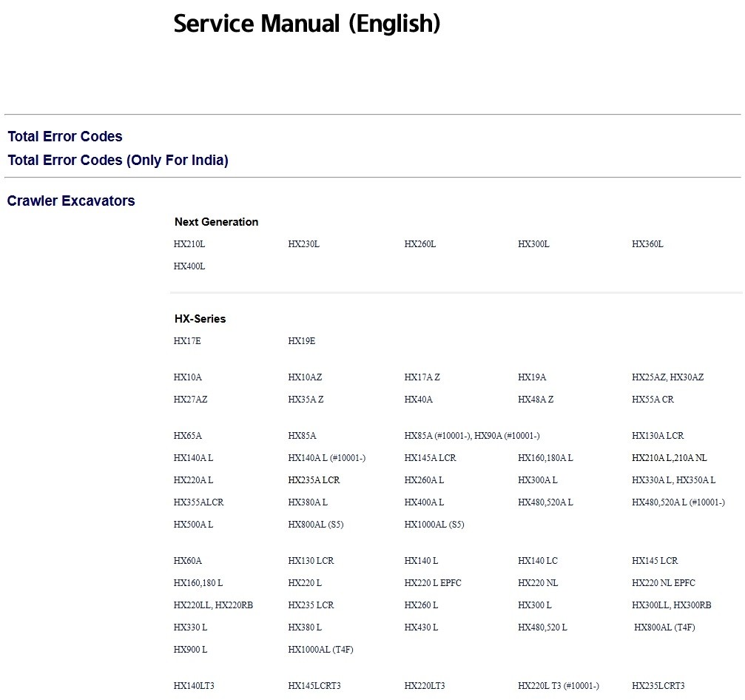
Task: Select the HX400L model link
Action: [189, 266]
